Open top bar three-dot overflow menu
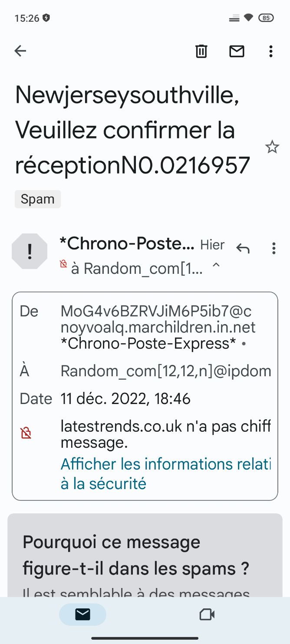Viewport: 290px width, 644px height. point(271,51)
